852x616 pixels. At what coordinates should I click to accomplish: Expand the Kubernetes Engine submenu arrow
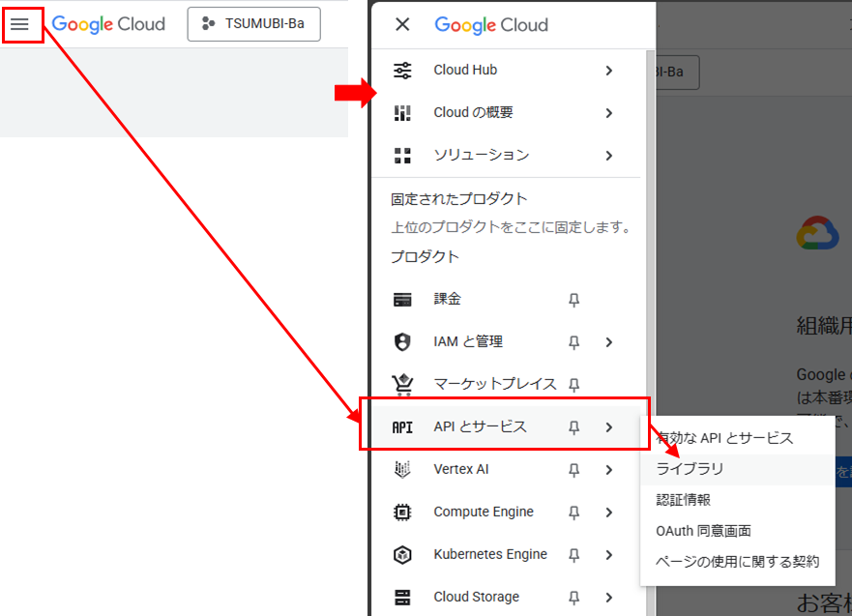[609, 555]
